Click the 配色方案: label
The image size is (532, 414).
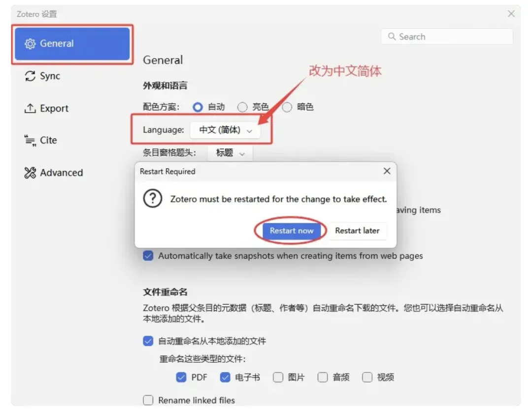pos(161,107)
